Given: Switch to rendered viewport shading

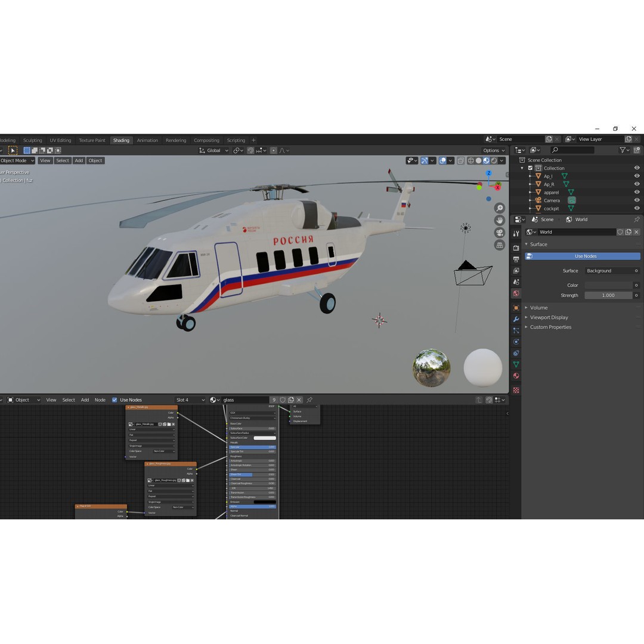Looking at the screenshot, I should point(494,160).
